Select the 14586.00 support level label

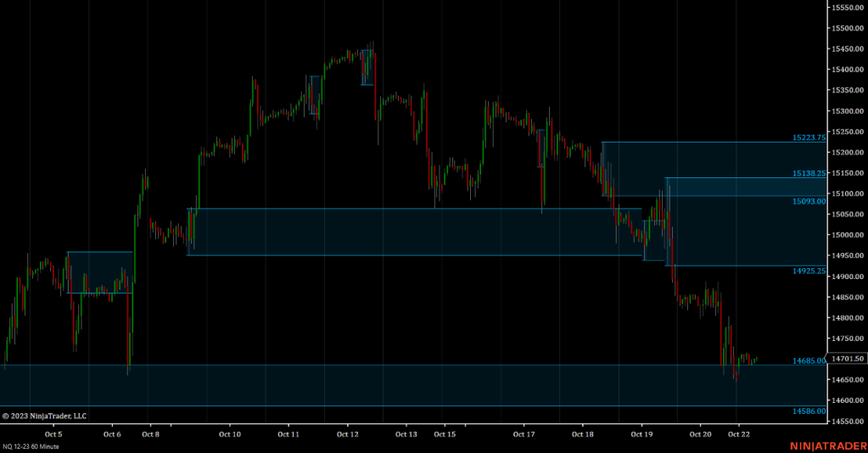[x=809, y=411]
